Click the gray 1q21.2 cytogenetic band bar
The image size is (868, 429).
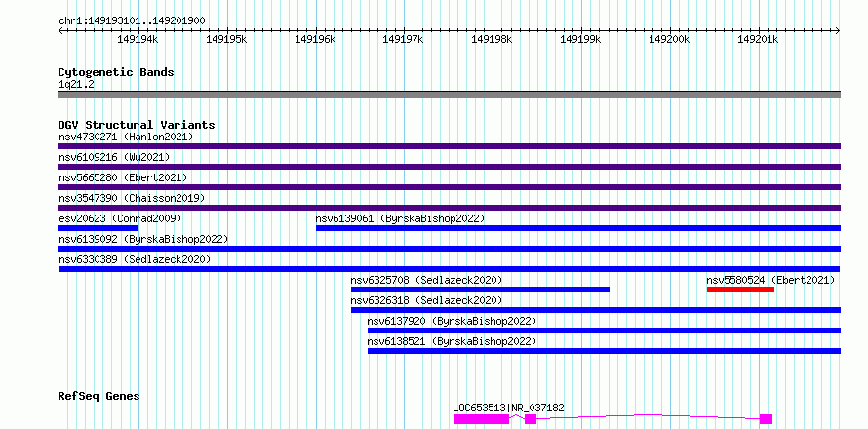(x=449, y=95)
